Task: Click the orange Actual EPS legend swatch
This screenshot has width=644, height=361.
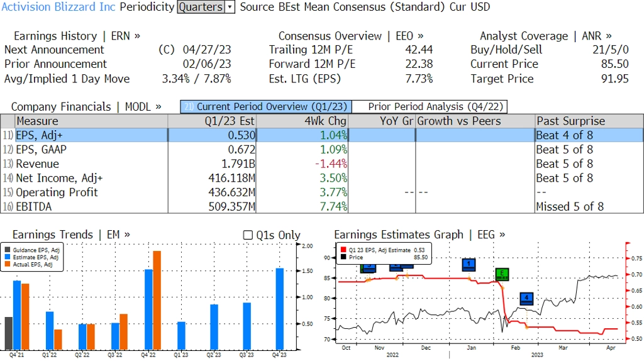Action: pos(8,265)
